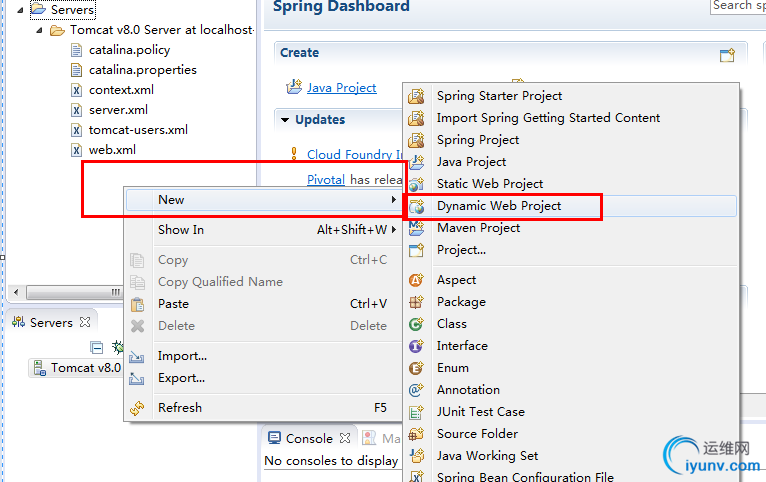Select Static Web Project menu entry
Viewport: 766px width, 482px height.
(571, 184)
